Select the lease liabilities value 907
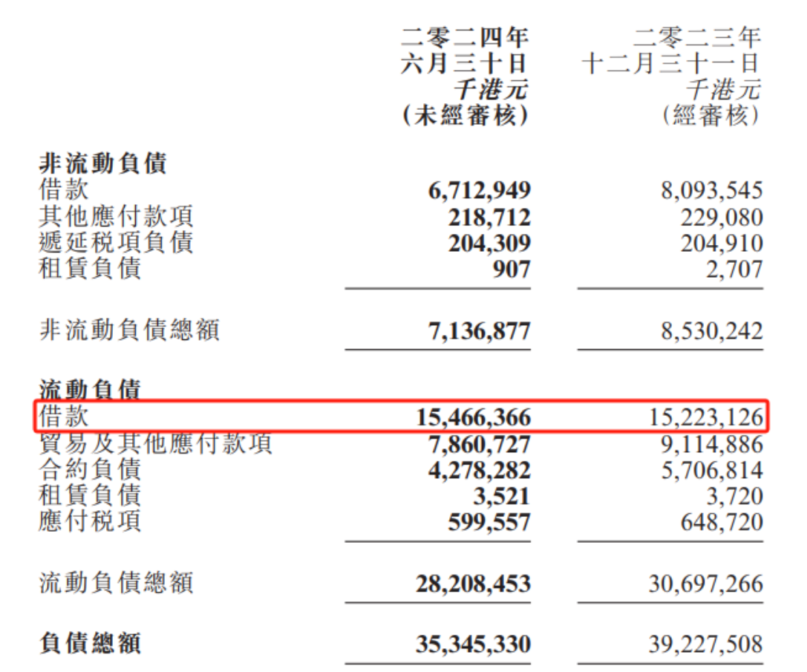The height and width of the screenshot is (672, 807). [x=511, y=269]
